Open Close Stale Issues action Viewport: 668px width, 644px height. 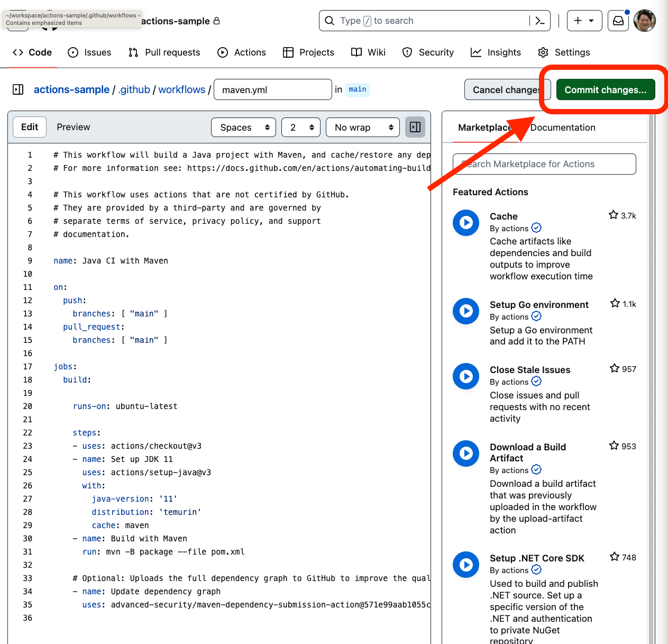(x=530, y=370)
